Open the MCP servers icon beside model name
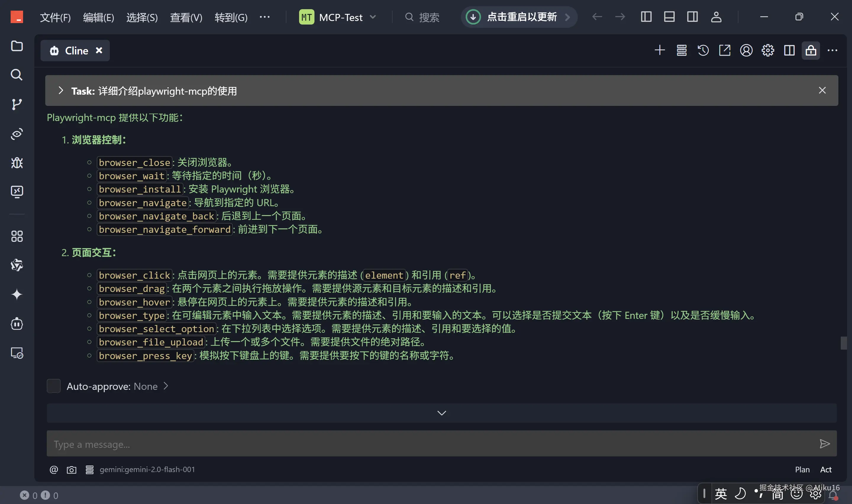The width and height of the screenshot is (852, 504). coord(89,470)
